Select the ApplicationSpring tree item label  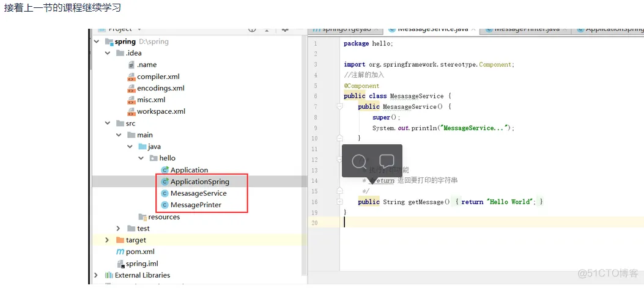click(200, 181)
